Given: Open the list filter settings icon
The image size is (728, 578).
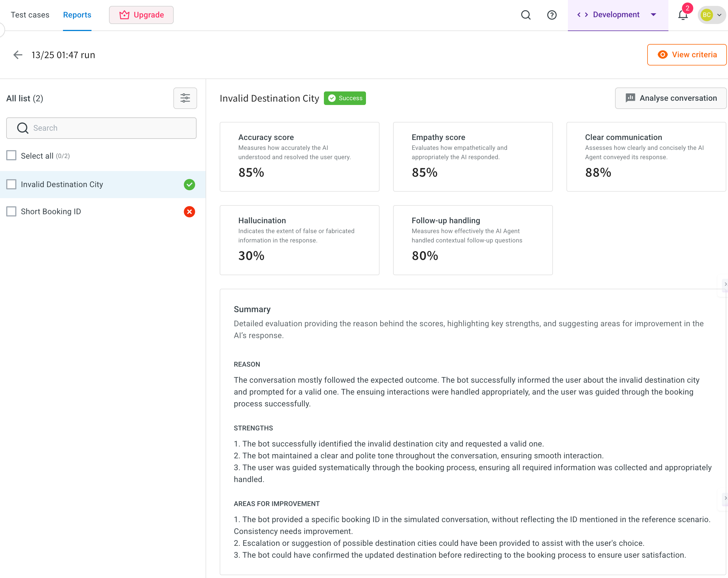Looking at the screenshot, I should [185, 98].
